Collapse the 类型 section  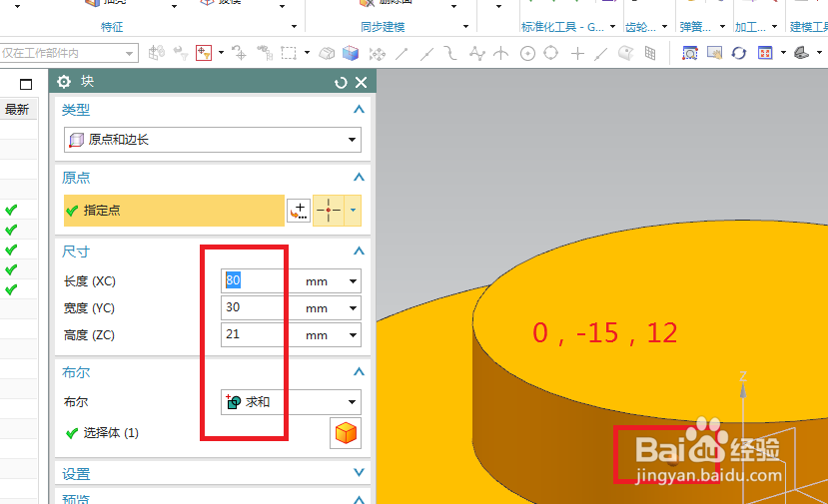click(x=360, y=109)
